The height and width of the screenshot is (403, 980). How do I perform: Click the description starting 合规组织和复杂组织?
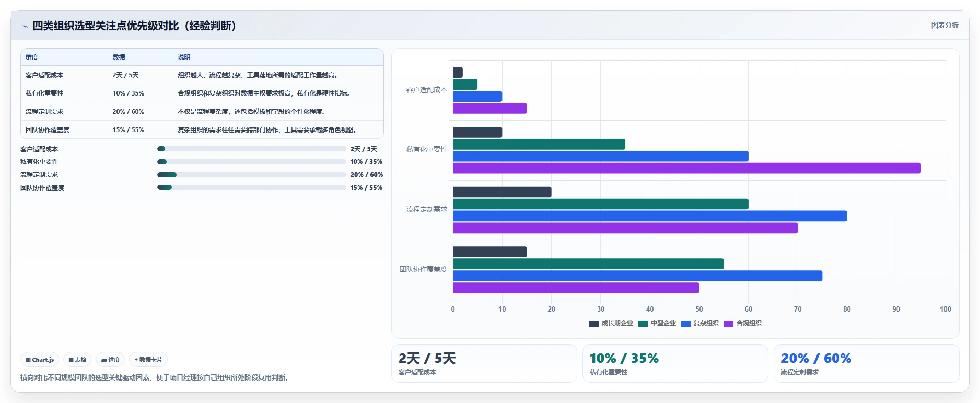point(265,93)
